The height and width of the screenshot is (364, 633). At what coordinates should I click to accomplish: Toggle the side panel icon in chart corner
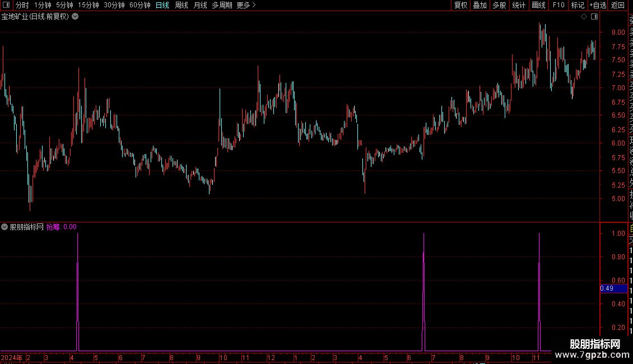(594, 17)
